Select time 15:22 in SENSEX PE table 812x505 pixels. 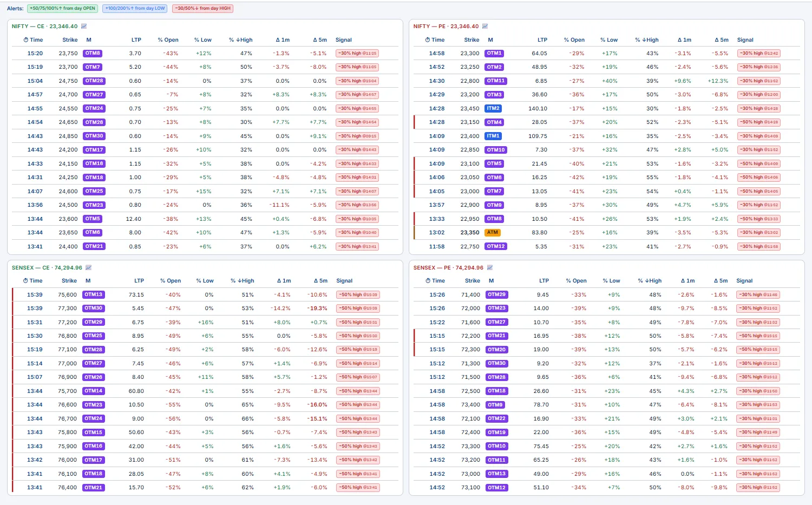(437, 322)
